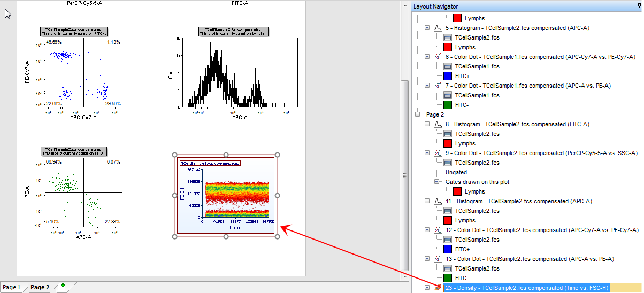Image resolution: width=644 pixels, height=293 pixels.
Task: Click the selected density plot on the layout
Action: click(x=225, y=195)
